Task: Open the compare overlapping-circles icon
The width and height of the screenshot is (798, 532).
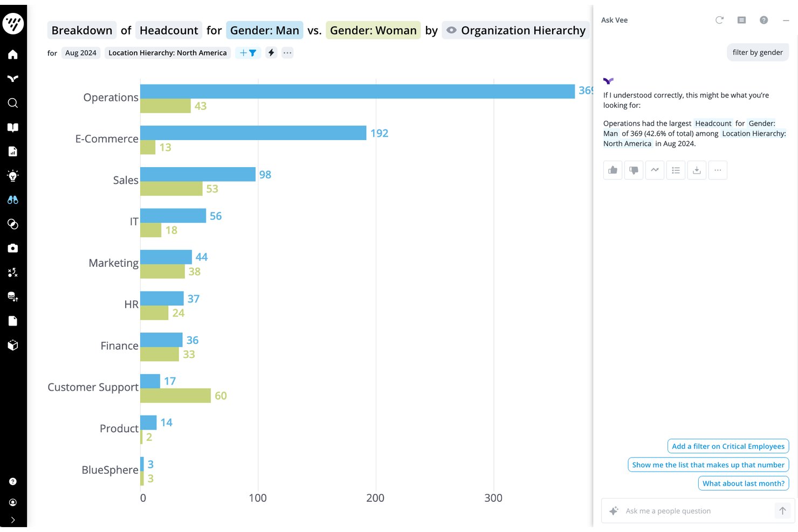Action: (x=13, y=224)
